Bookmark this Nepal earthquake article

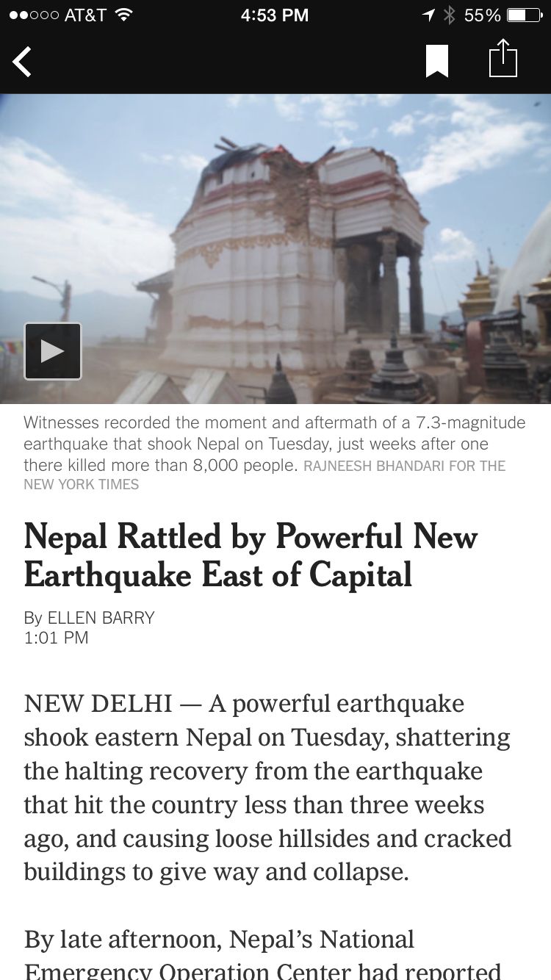click(437, 61)
